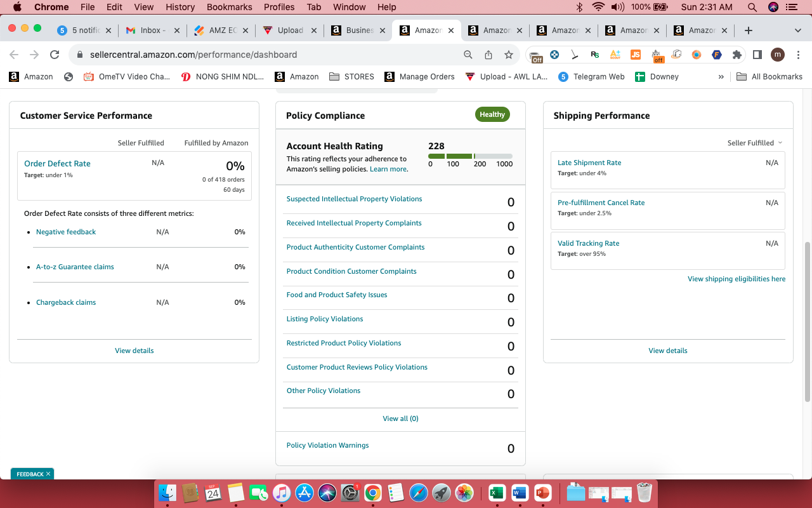Reload the Seller Central page
Image resolution: width=812 pixels, height=508 pixels.
coord(55,55)
